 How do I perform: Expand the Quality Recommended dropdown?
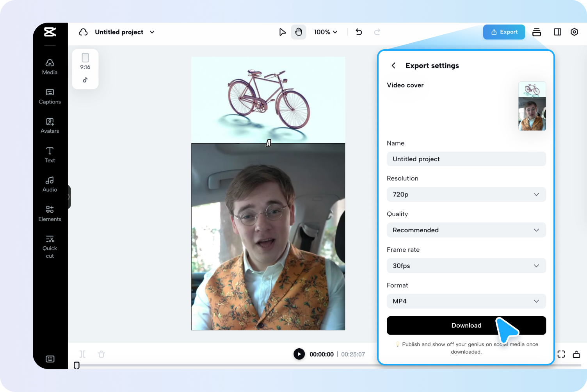pos(466,230)
